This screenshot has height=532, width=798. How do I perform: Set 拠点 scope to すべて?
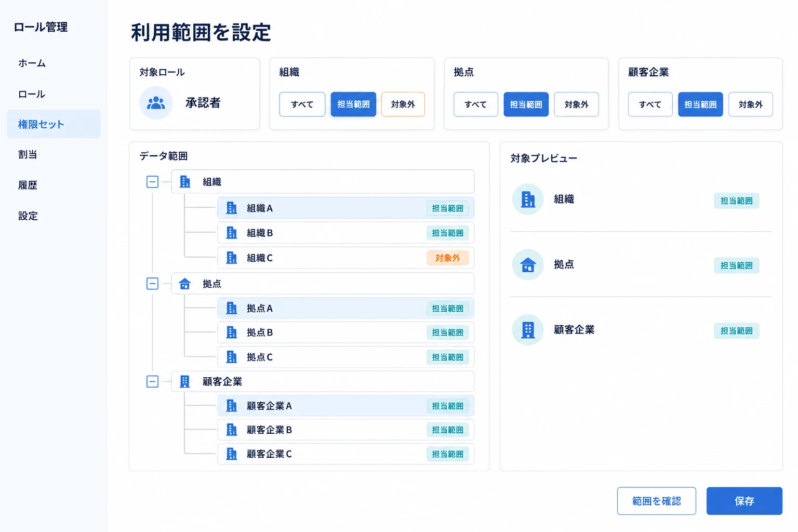(x=476, y=104)
